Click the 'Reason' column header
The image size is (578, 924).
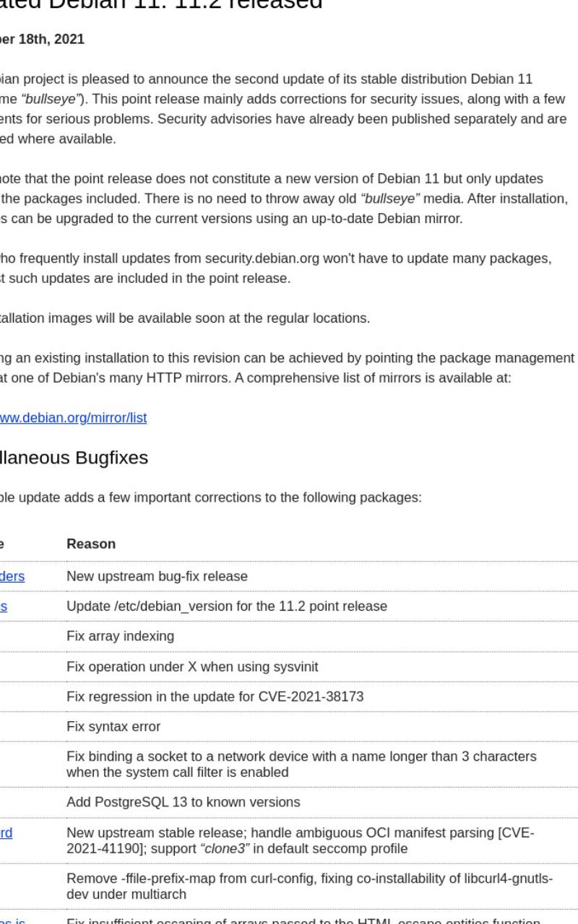(91, 544)
